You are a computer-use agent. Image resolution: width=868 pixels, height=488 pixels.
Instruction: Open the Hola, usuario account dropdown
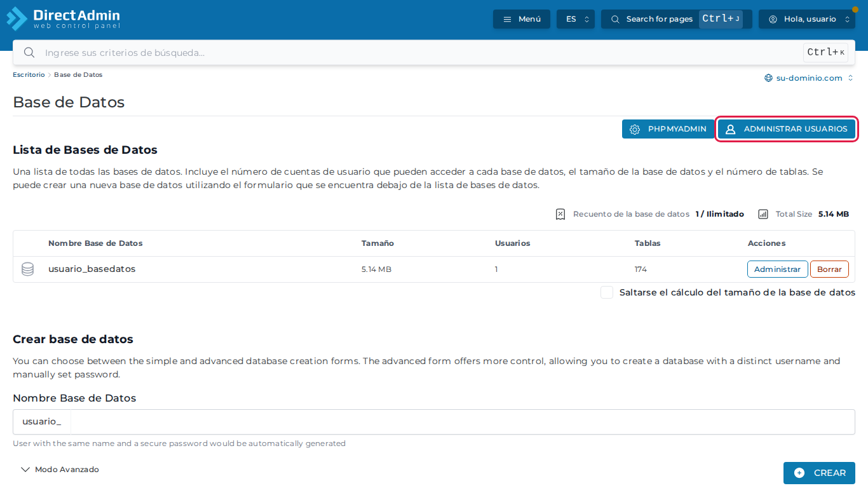point(807,19)
